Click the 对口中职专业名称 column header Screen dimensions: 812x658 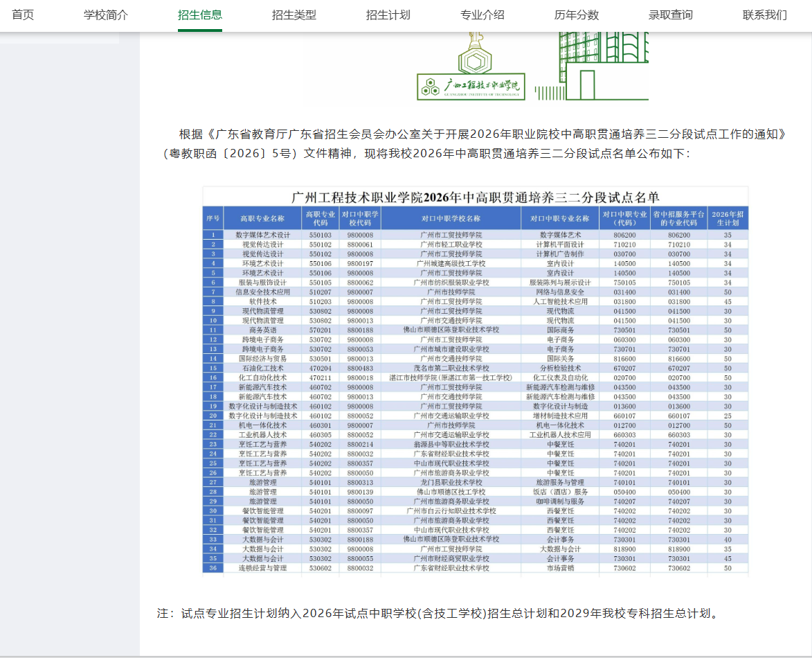(x=560, y=219)
